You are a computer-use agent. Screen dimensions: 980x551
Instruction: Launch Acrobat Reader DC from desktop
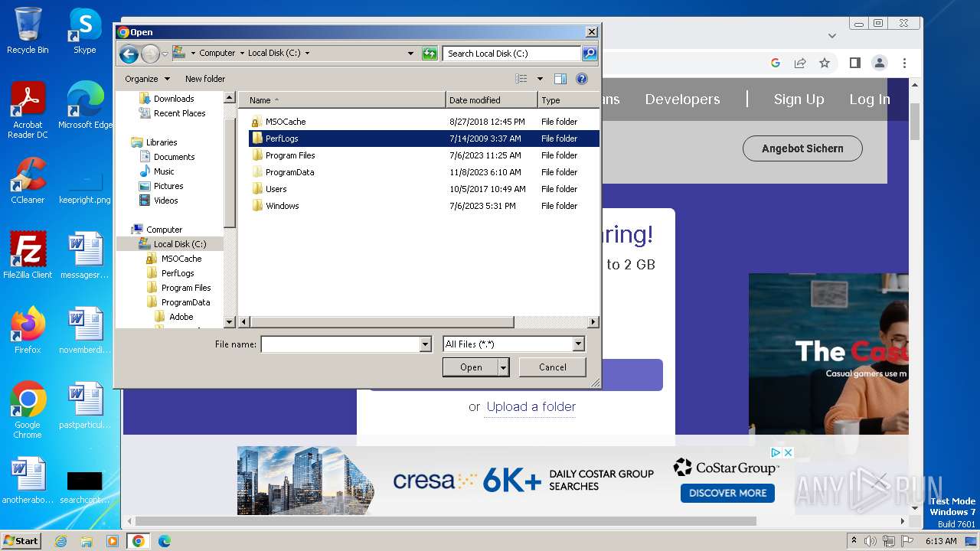point(28,111)
